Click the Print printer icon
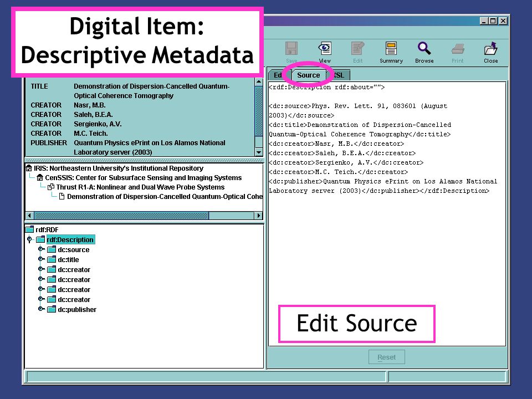 [x=457, y=49]
